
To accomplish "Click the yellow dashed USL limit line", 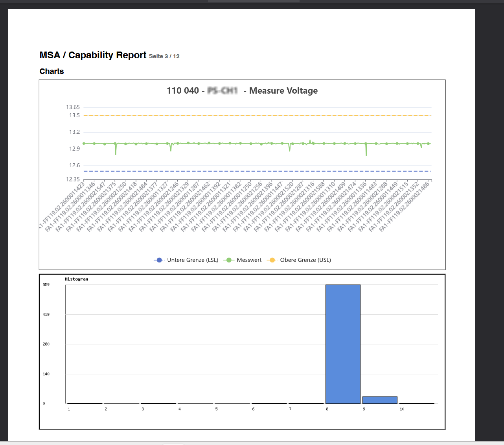I will click(x=256, y=115).
